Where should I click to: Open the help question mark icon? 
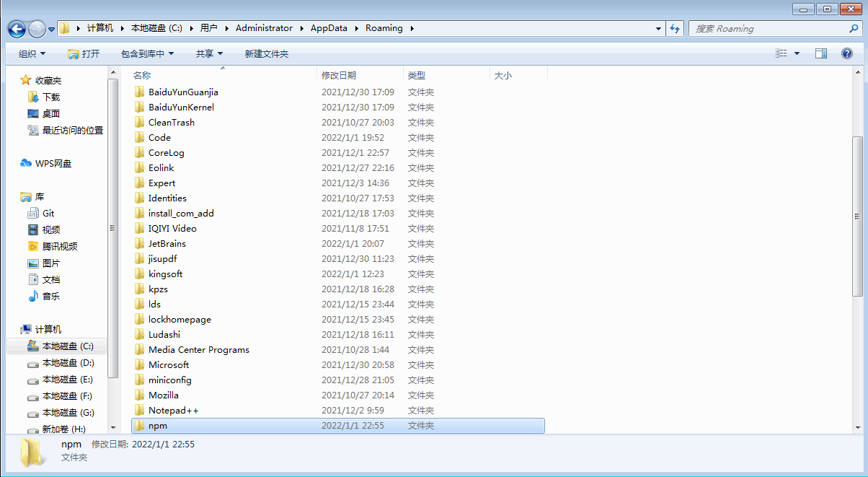point(847,53)
